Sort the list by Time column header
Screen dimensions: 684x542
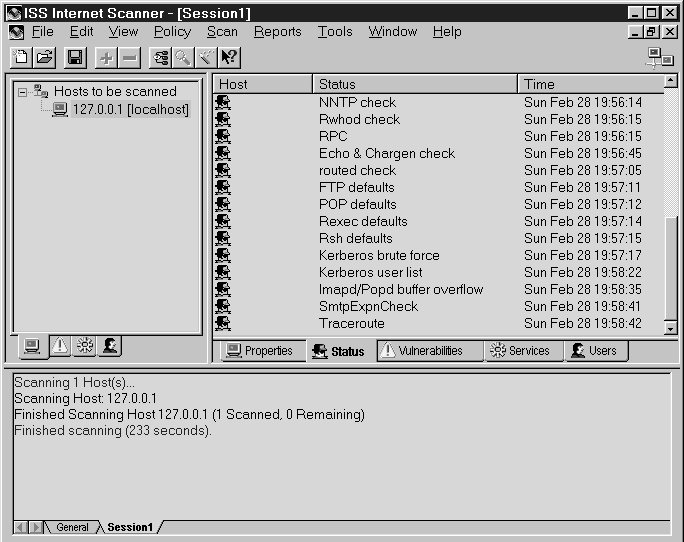[x=590, y=84]
